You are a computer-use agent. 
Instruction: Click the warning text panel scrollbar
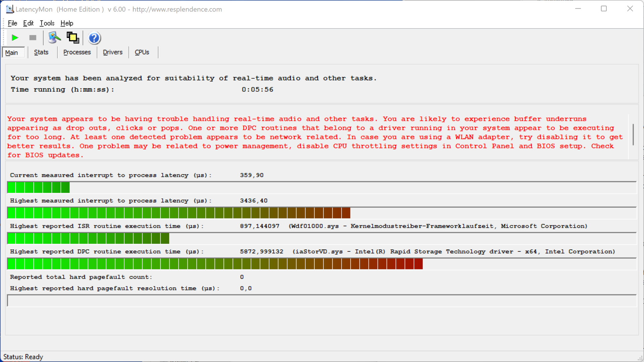pyautogui.click(x=633, y=135)
